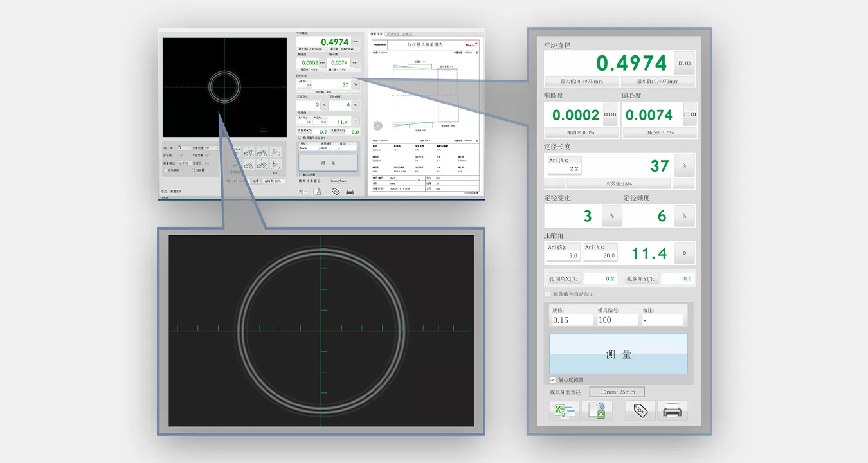The image size is (868, 463).
Task: Click the printer icon in the enlarged panel
Action: click(x=673, y=410)
